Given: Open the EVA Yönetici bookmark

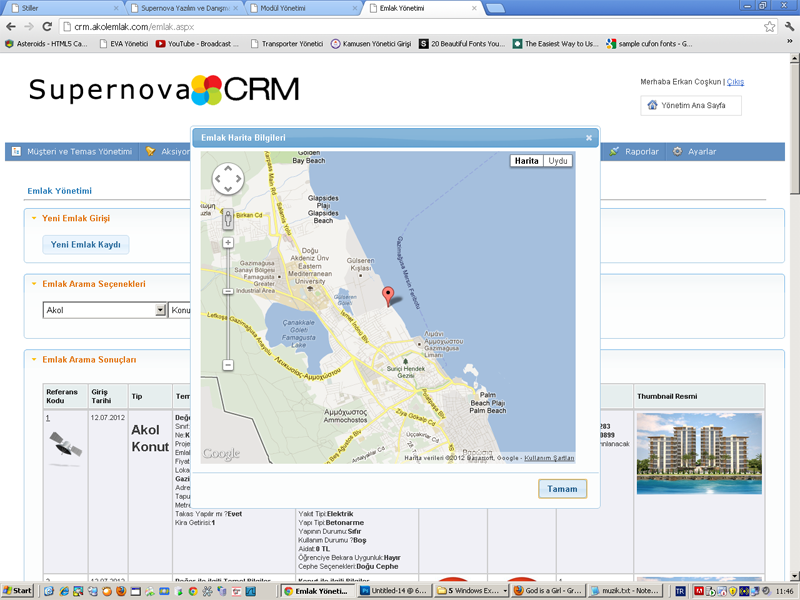Looking at the screenshot, I should 124,44.
